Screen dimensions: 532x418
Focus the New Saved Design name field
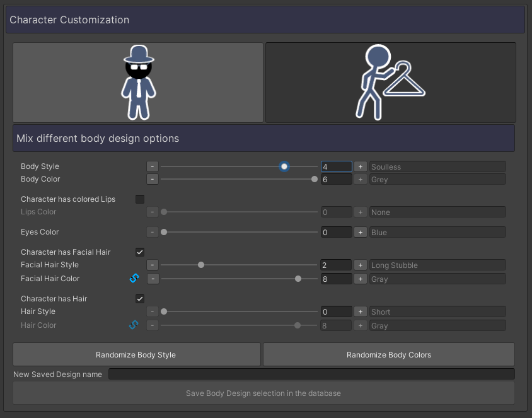[311, 374]
